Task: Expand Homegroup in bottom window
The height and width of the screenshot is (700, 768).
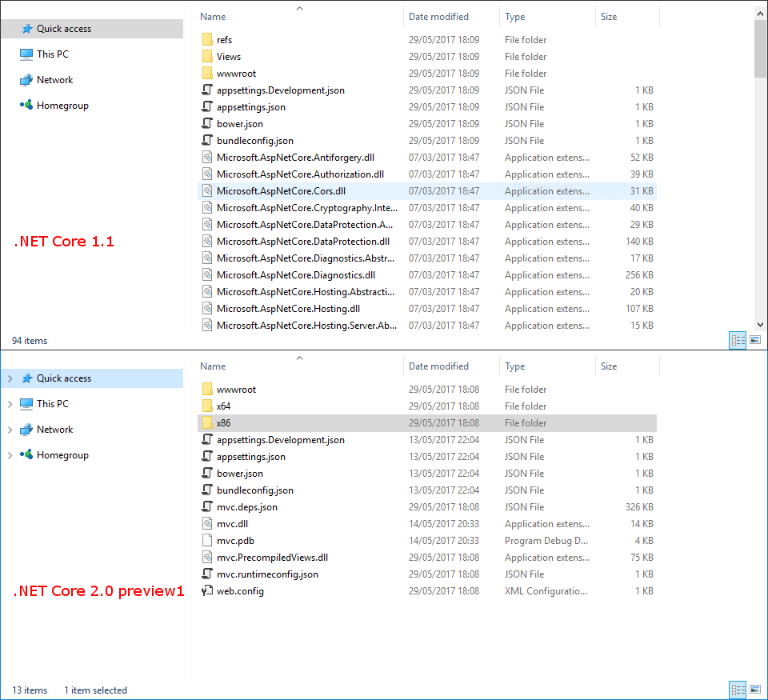Action: [x=10, y=455]
